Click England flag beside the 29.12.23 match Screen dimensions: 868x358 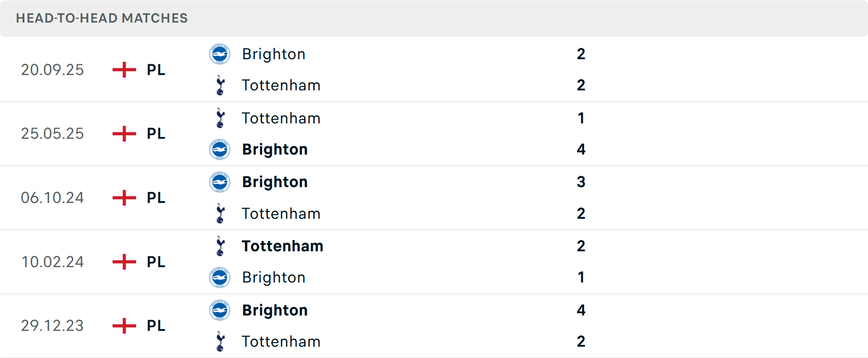(x=124, y=326)
